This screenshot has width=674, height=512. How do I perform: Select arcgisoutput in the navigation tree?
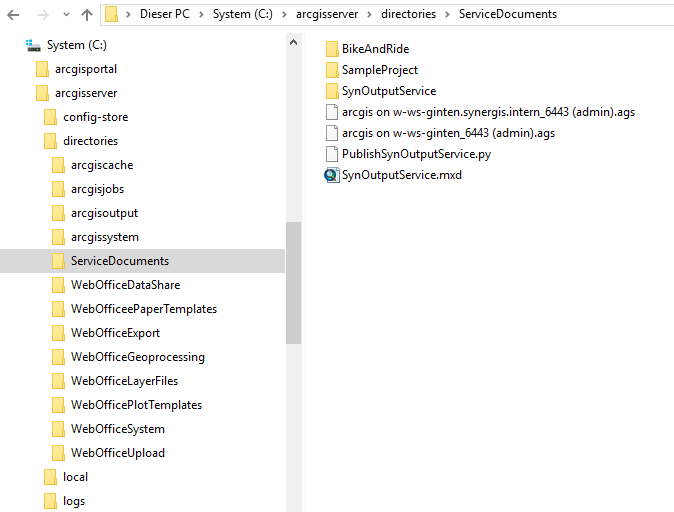point(104,214)
